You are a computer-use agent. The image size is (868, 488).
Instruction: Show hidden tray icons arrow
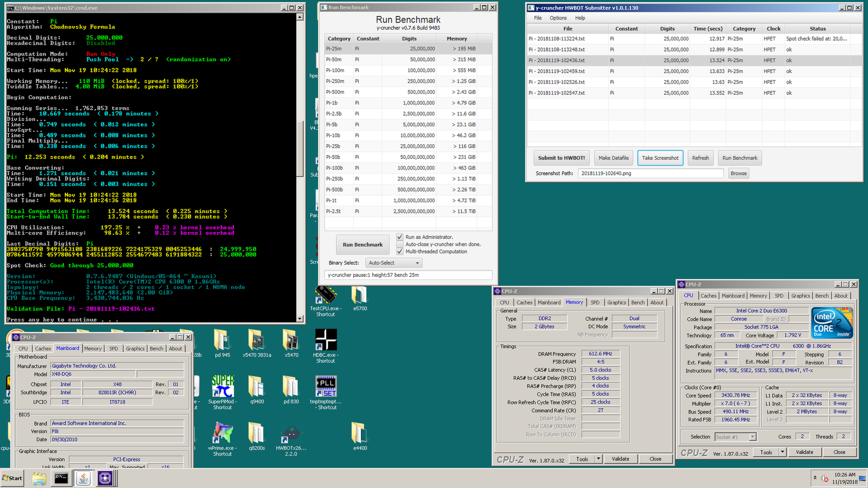pyautogui.click(x=815, y=478)
